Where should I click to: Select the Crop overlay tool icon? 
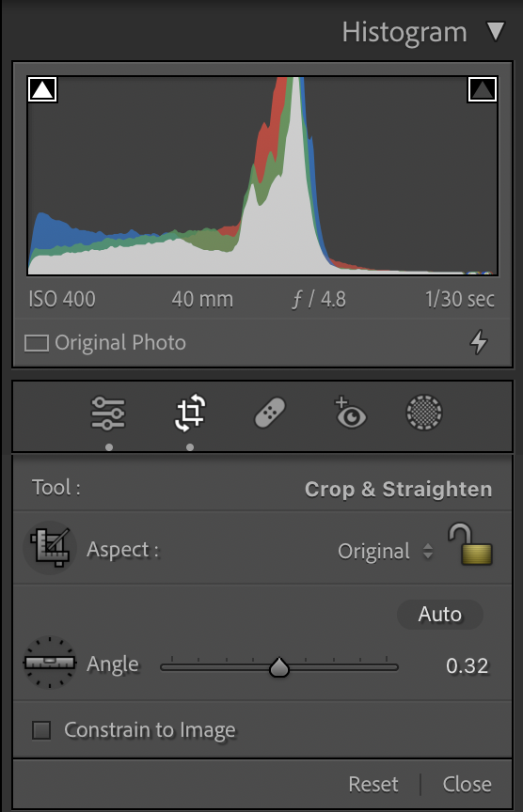pos(190,413)
